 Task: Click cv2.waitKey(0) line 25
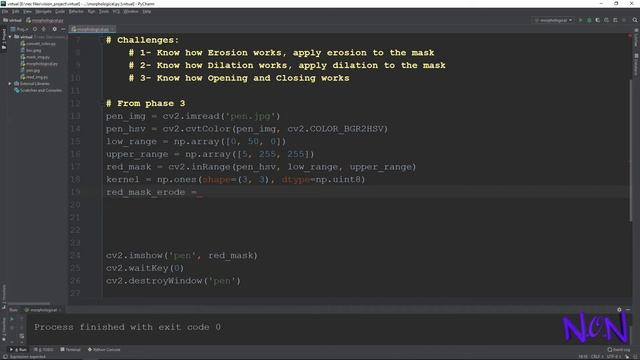point(145,268)
